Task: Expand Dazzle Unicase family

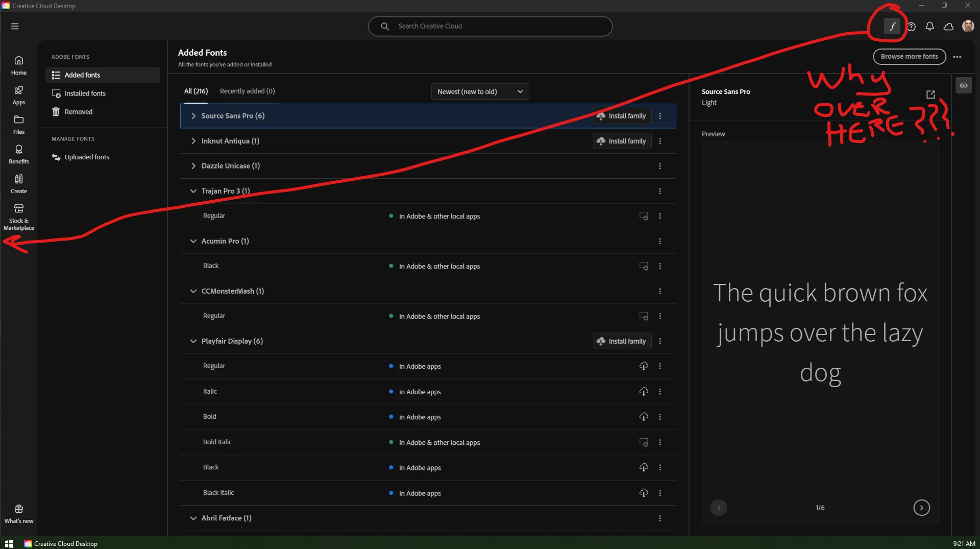Action: click(193, 166)
